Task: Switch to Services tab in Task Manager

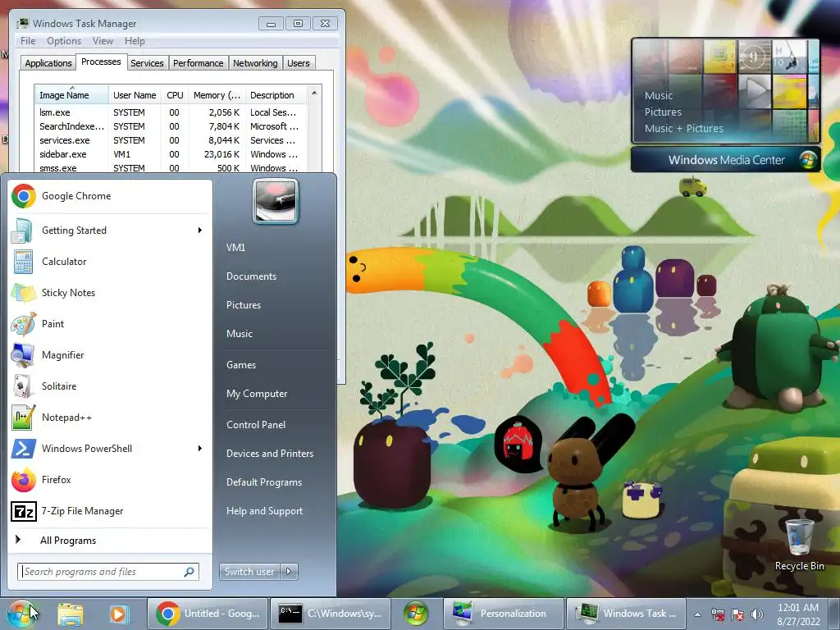Action: click(x=147, y=63)
